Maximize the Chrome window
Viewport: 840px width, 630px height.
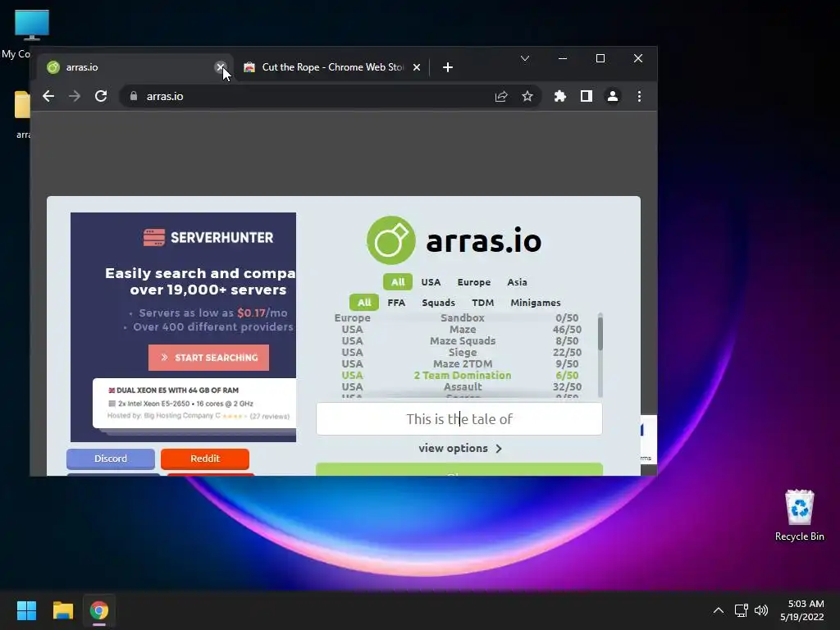[x=600, y=58]
